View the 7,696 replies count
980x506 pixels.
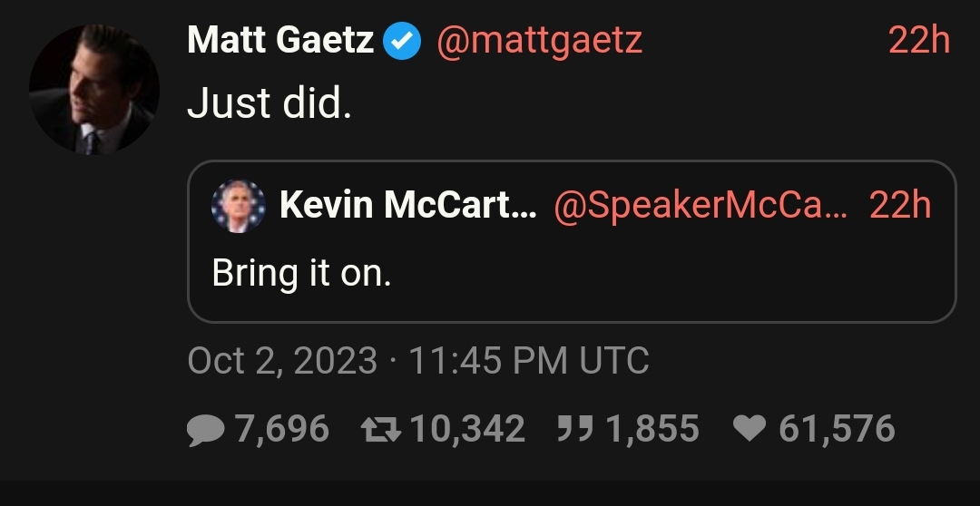[282, 429]
